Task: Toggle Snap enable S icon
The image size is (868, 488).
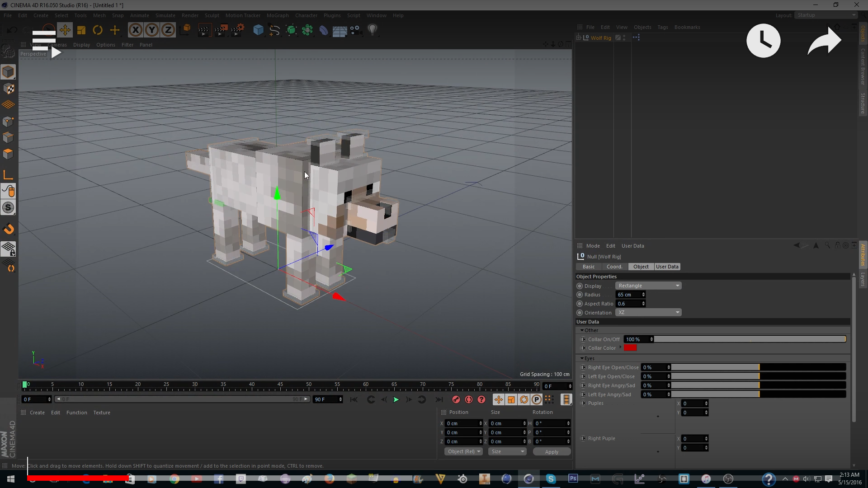Action: [8, 208]
